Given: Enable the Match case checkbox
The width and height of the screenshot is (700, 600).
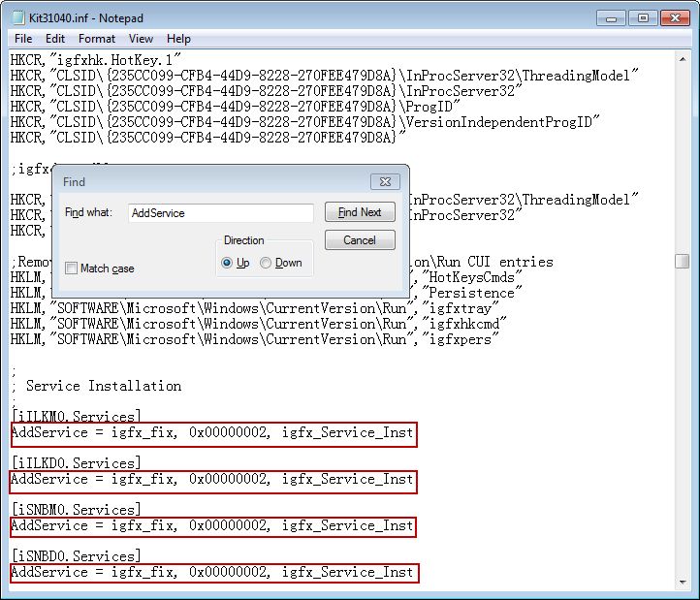Looking at the screenshot, I should [72, 268].
